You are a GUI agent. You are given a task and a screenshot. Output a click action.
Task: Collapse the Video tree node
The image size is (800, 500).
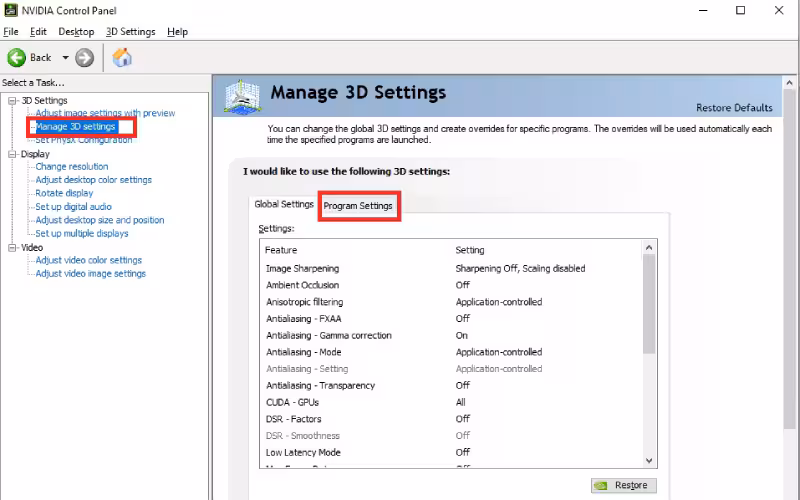[x=12, y=247]
